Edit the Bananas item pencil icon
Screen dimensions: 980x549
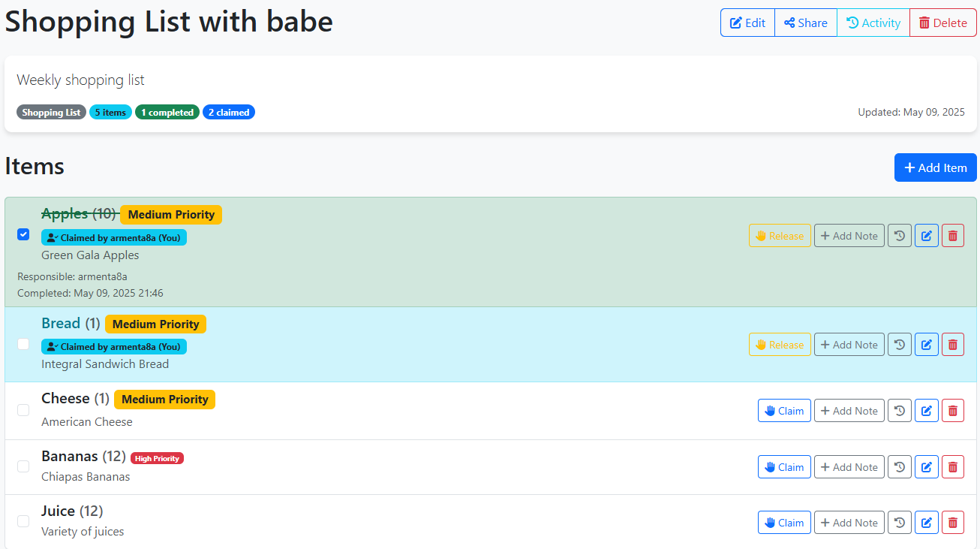[927, 467]
